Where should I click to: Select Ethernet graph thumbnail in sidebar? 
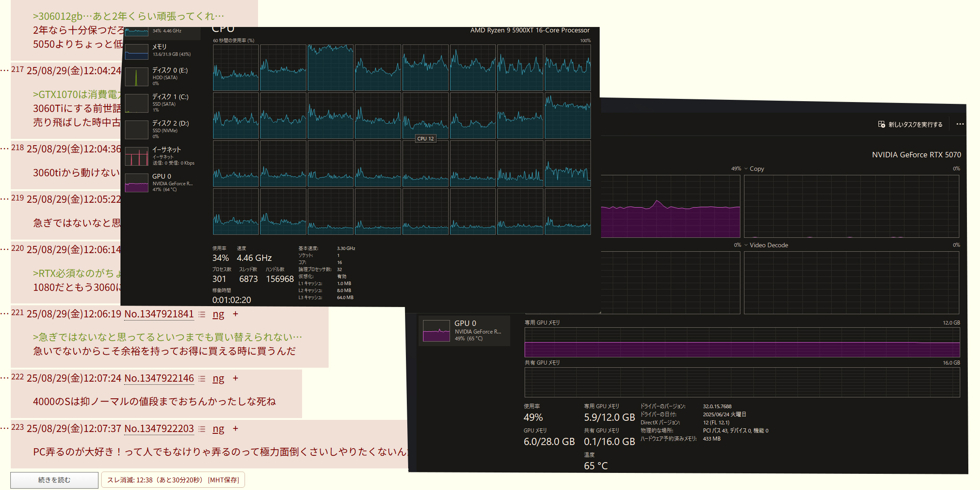(137, 156)
